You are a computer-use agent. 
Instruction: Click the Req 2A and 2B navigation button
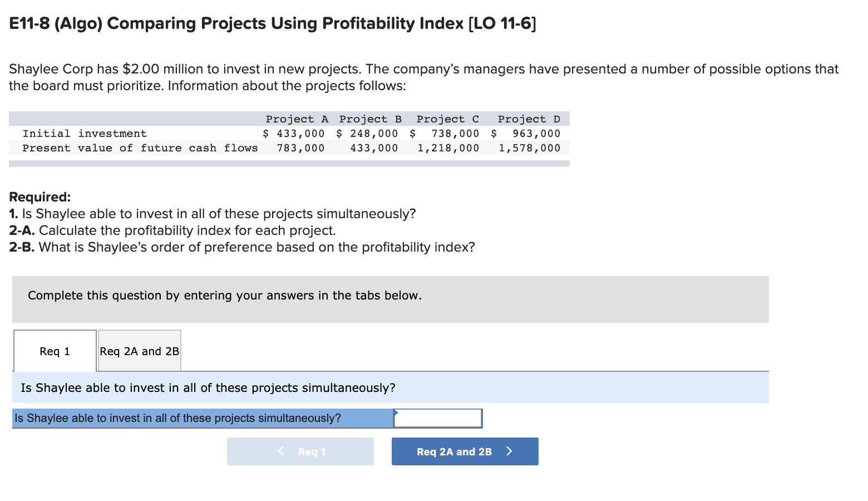click(464, 451)
